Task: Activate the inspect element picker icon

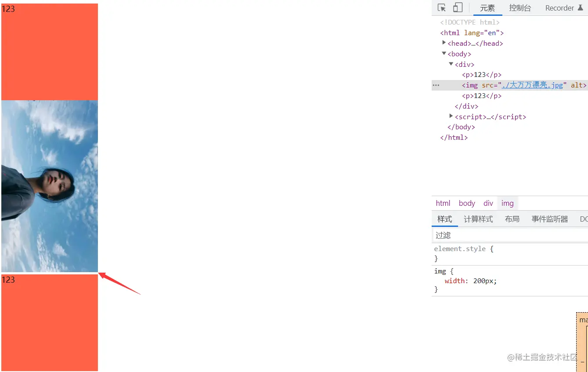Action: [x=442, y=8]
